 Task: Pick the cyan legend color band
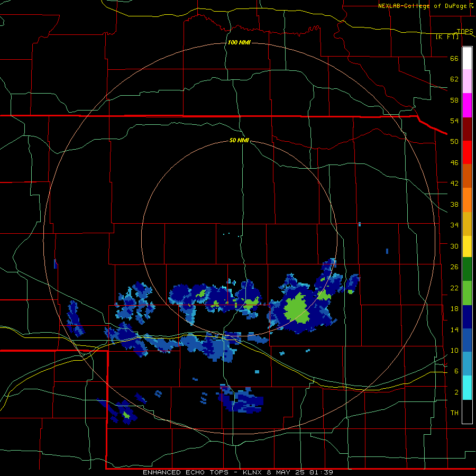[467, 388]
